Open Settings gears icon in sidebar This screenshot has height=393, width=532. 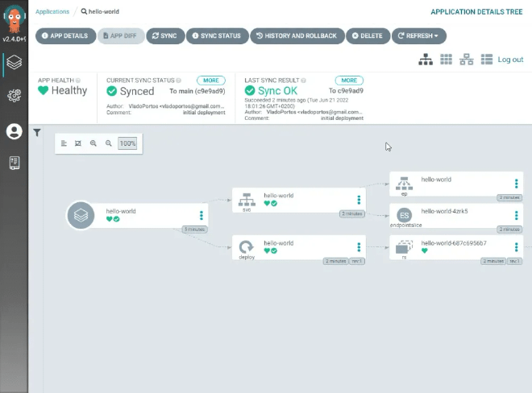pyautogui.click(x=15, y=96)
